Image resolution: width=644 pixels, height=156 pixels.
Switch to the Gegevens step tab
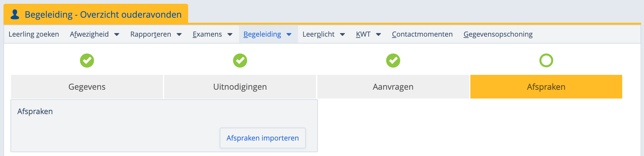[x=87, y=87]
